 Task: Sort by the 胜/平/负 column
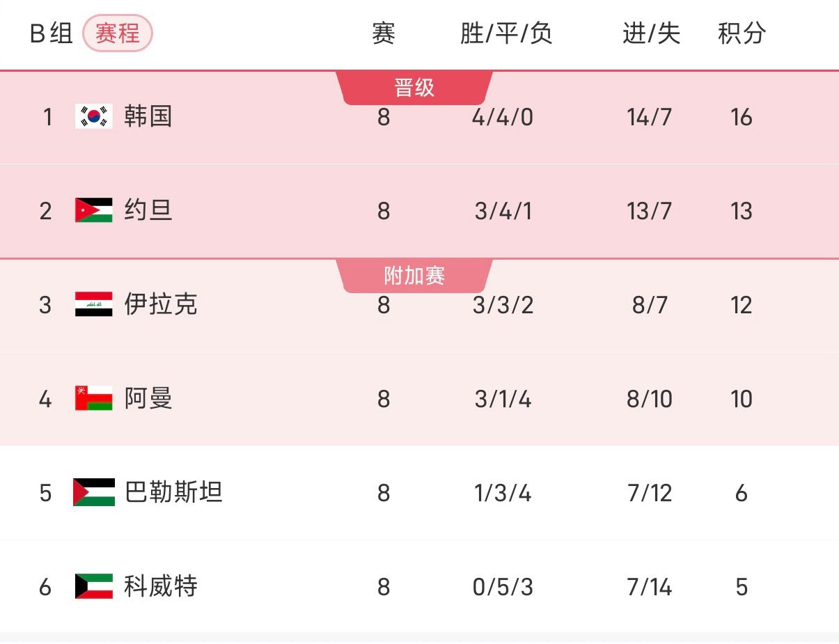(503, 33)
